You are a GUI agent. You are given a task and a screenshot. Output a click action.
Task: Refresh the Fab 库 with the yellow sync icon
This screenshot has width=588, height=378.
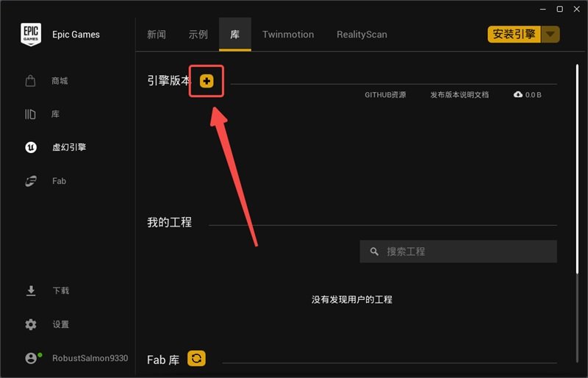(196, 358)
